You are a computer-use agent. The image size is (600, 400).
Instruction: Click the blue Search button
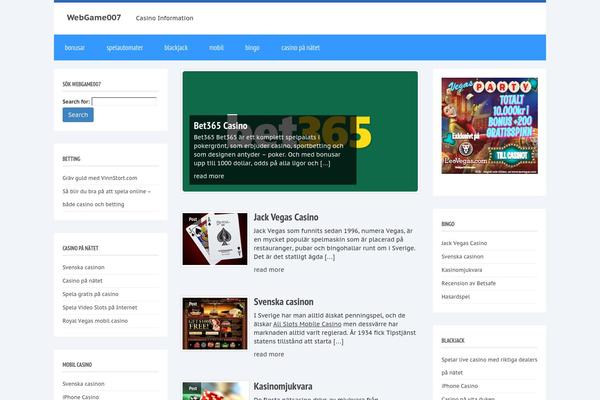click(78, 115)
